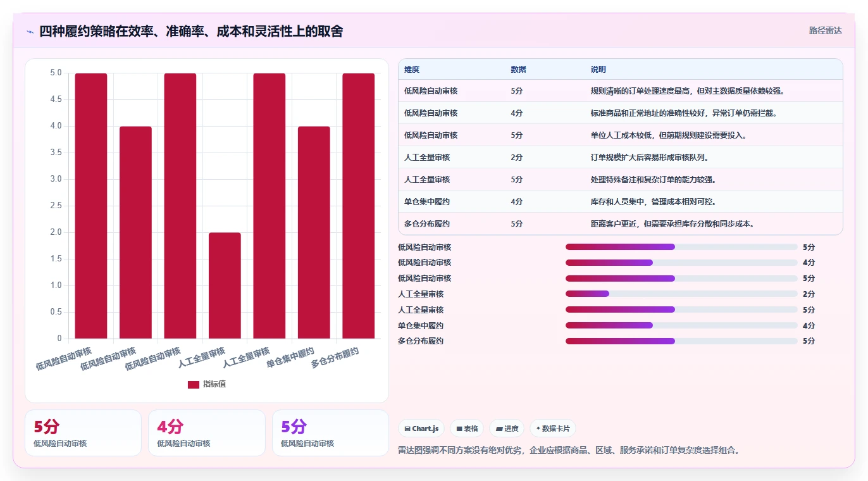The width and height of the screenshot is (868, 481).
Task: Click the 低风险自动审核 4分 progress bar
Action: (681, 262)
